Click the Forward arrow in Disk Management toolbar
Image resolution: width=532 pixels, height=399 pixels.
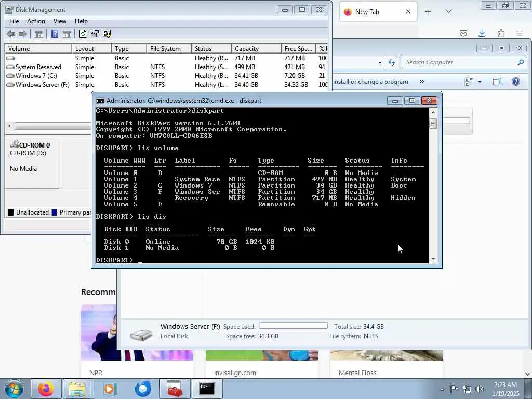click(x=23, y=34)
